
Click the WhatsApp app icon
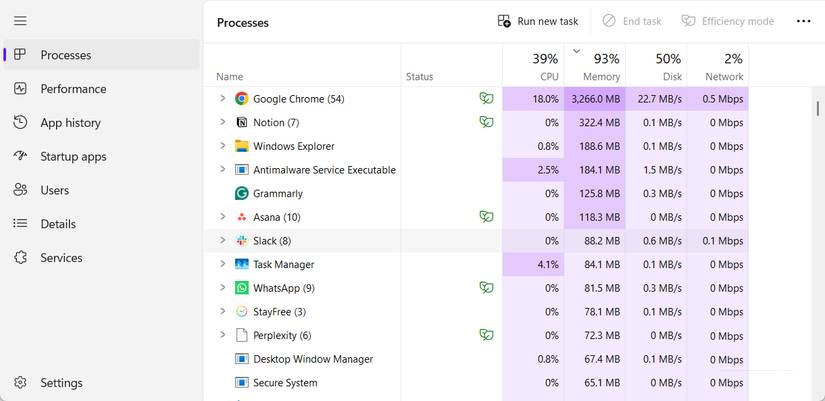[242, 288]
